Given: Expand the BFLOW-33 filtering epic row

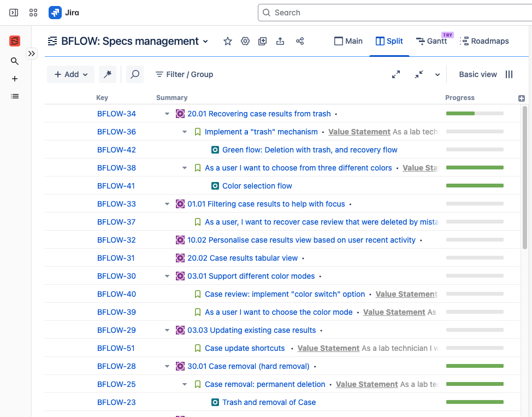Looking at the screenshot, I should [167, 203].
